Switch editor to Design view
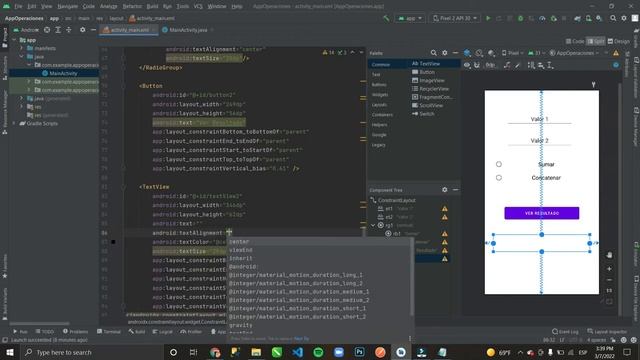This screenshot has height=360, width=640. (618, 41)
